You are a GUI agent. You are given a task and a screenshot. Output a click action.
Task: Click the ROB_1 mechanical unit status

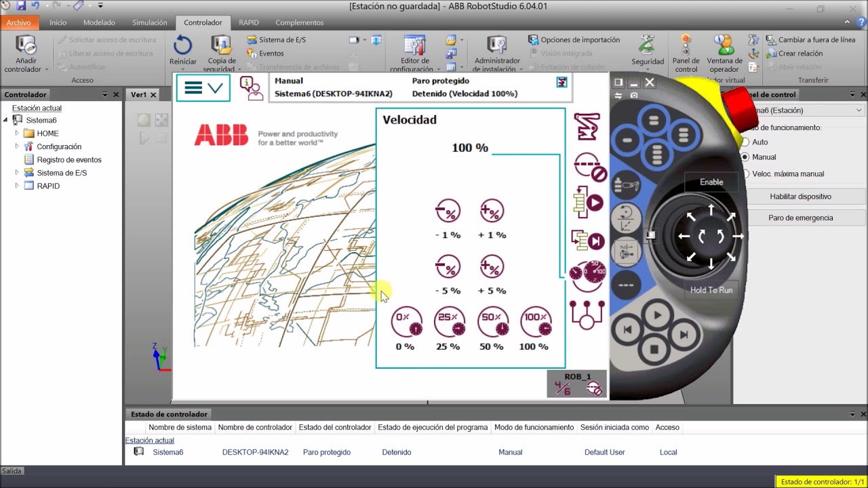[577, 384]
